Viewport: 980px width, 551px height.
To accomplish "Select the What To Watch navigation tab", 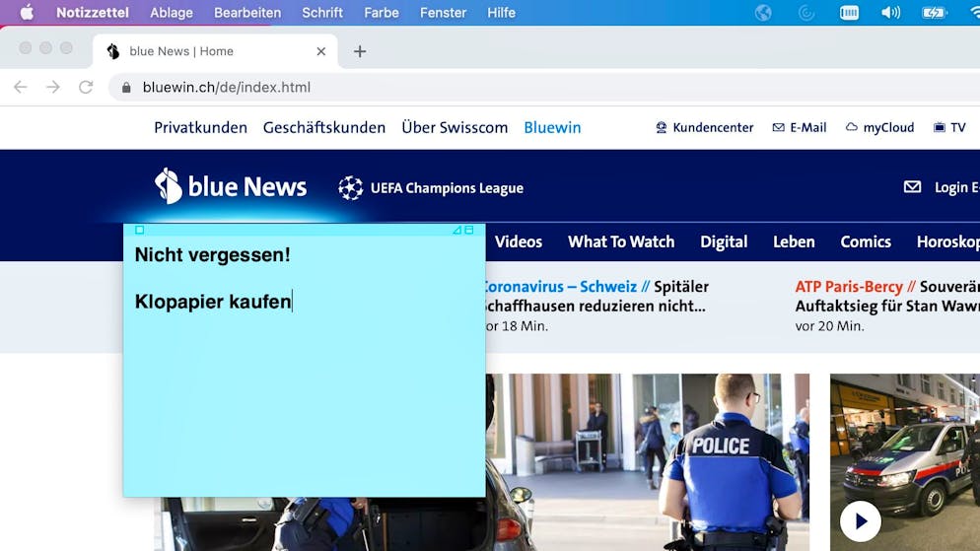I will pyautogui.click(x=621, y=241).
